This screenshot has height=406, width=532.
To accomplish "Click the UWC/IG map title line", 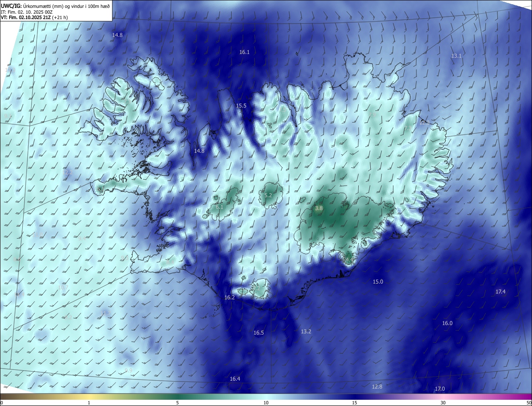I will [x=55, y=5].
